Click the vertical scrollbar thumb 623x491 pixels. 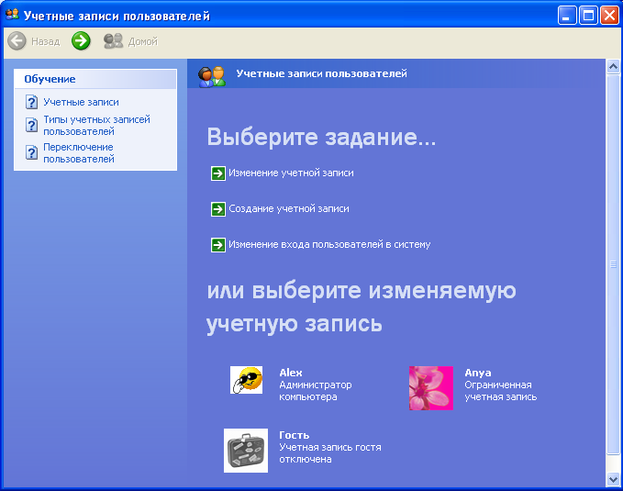pos(613,263)
